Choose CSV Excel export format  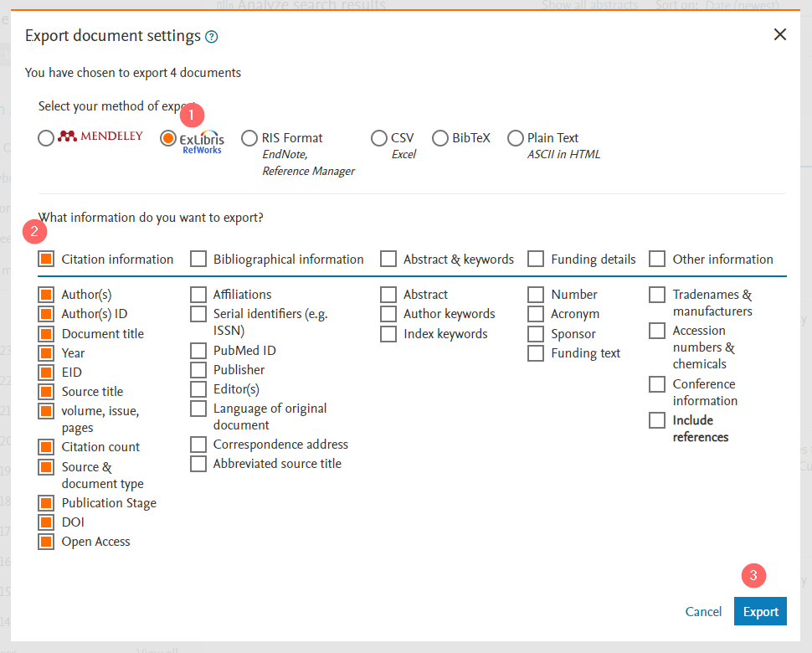(379, 138)
